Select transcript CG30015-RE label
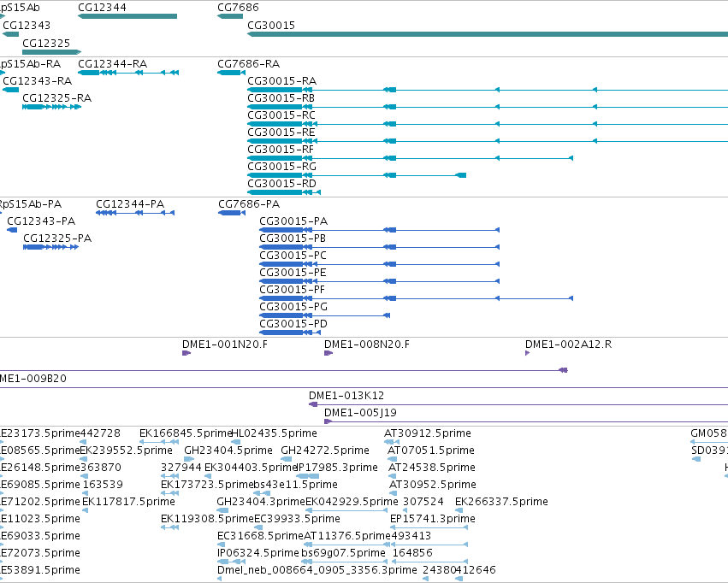 coord(281,132)
